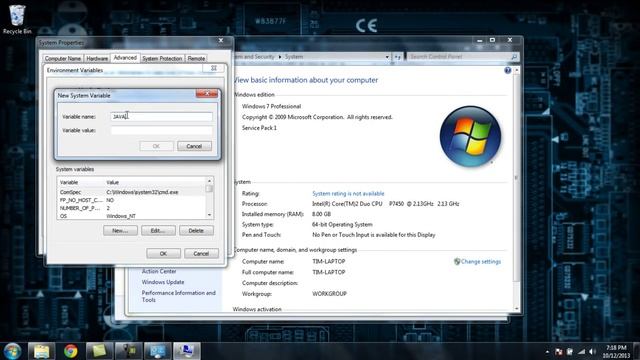Click the Variable column header
The width and height of the screenshot is (640, 360).
click(81, 182)
